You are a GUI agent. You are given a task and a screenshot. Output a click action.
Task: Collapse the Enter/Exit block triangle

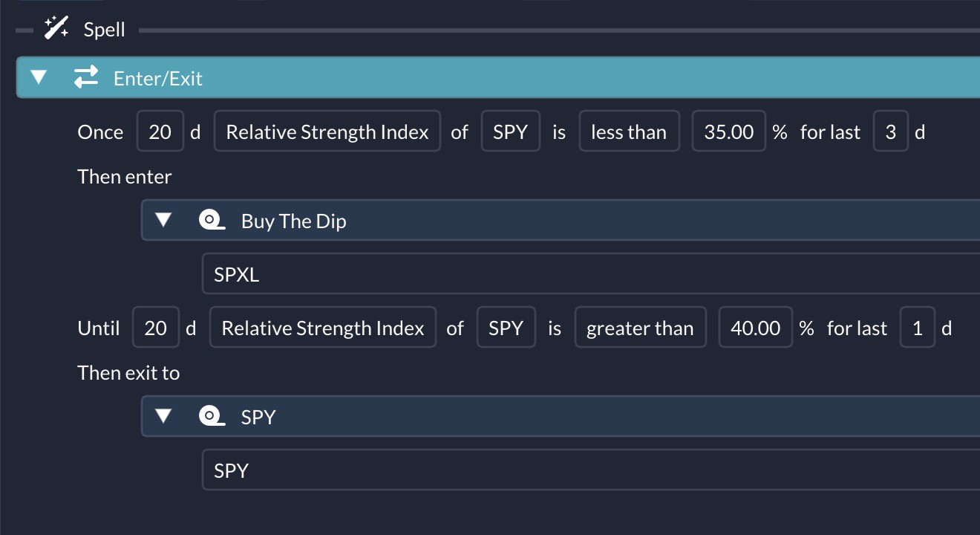click(x=39, y=77)
